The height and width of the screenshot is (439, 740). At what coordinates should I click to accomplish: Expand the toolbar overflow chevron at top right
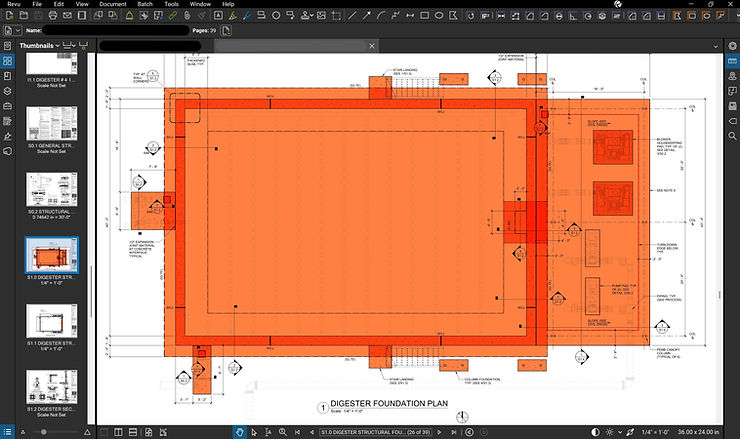pos(736,16)
